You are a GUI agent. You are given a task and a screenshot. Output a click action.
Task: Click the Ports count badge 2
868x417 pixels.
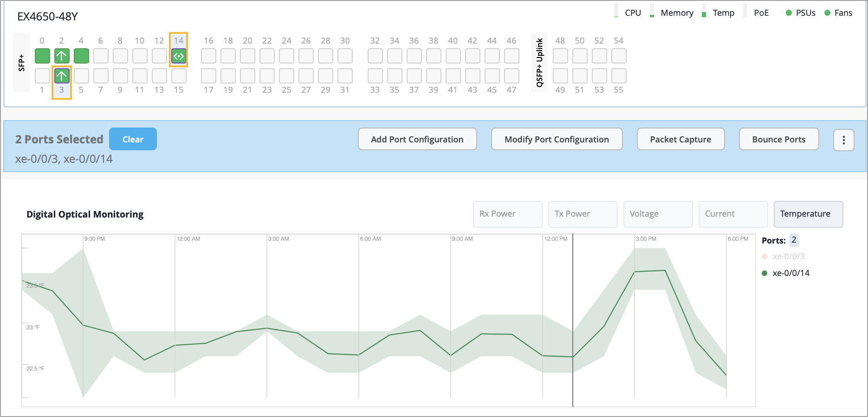pos(794,240)
